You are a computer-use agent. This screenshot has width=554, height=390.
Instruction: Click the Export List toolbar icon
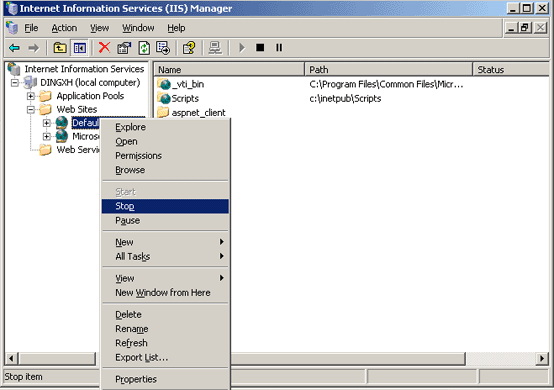pyautogui.click(x=163, y=48)
